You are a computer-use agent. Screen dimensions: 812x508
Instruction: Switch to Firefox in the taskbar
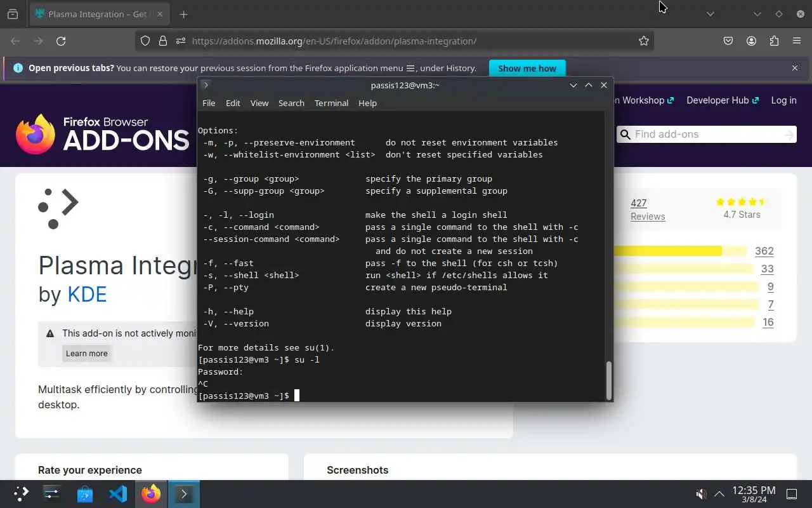[x=151, y=494]
